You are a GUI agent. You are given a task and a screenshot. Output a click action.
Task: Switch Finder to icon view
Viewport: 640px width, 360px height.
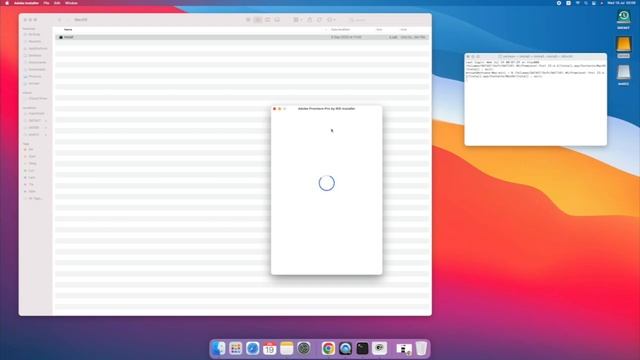pos(248,20)
